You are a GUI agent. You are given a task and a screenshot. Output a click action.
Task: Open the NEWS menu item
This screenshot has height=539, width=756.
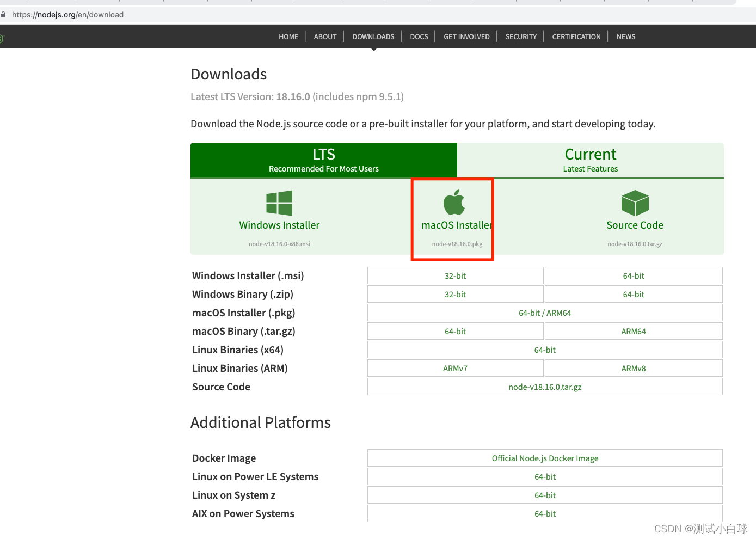[x=626, y=36]
